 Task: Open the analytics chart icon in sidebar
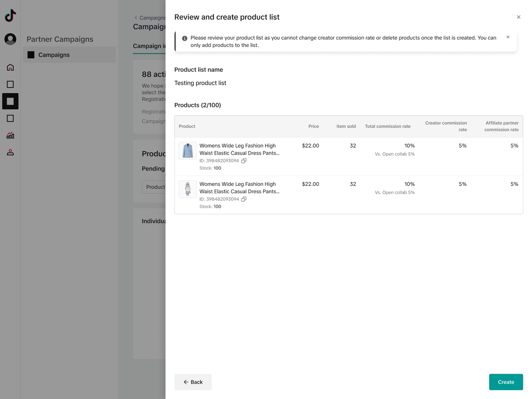[10, 135]
